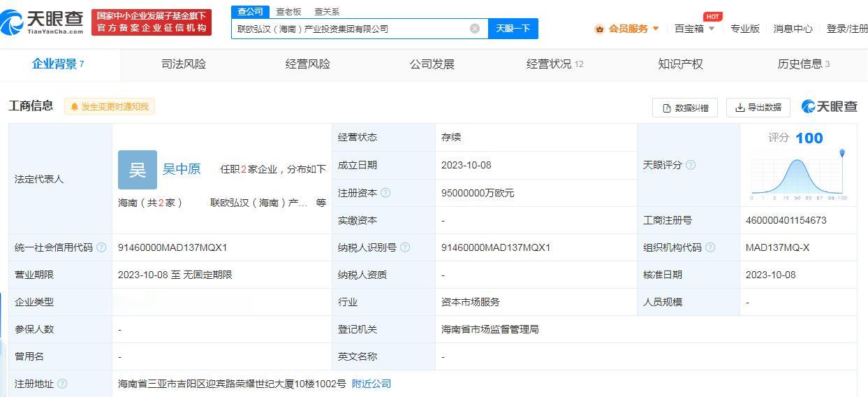The height and width of the screenshot is (397, 868).
Task: Switch to the 查老板 search tab
Action: pos(288,12)
